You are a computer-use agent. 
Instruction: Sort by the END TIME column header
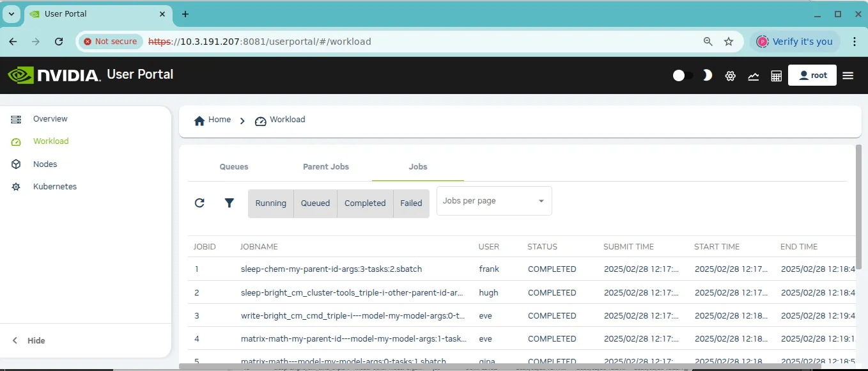799,247
